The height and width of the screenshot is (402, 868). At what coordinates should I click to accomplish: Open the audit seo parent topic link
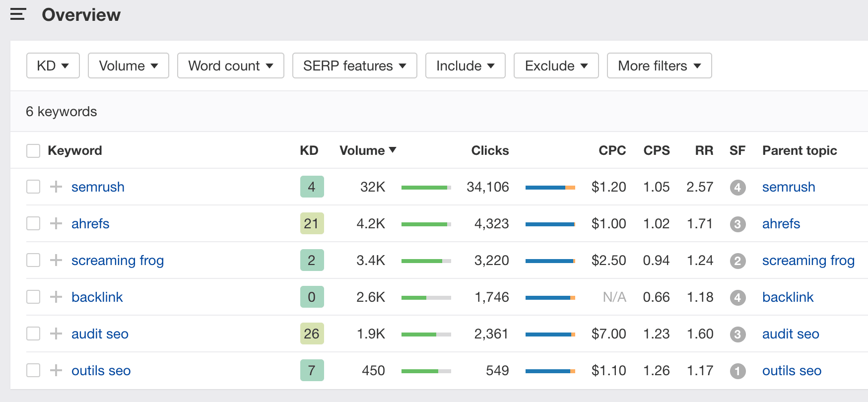coord(791,334)
